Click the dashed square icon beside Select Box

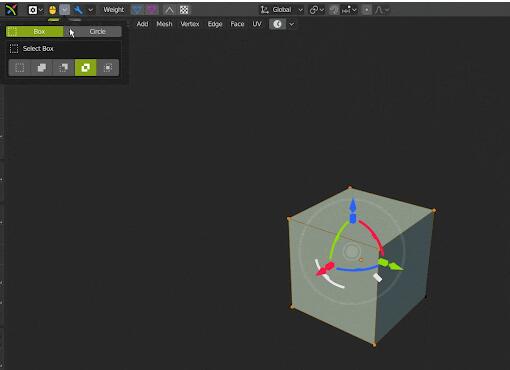coord(14,49)
